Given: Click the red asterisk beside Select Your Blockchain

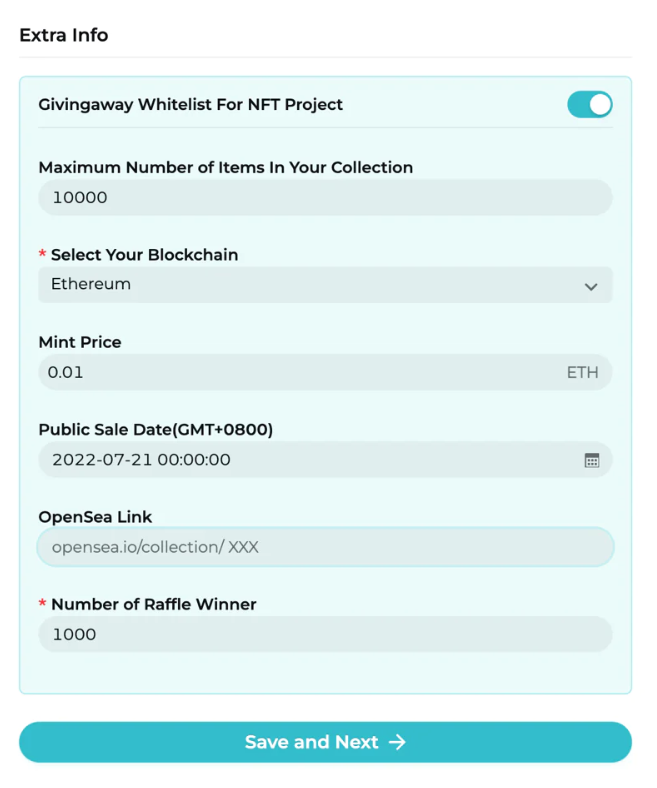Looking at the screenshot, I should coord(42,254).
